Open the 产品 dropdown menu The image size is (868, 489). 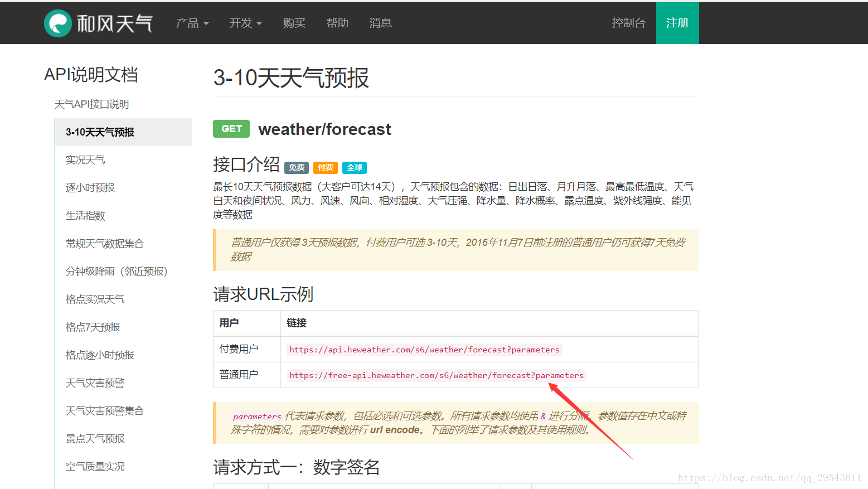[x=192, y=23]
